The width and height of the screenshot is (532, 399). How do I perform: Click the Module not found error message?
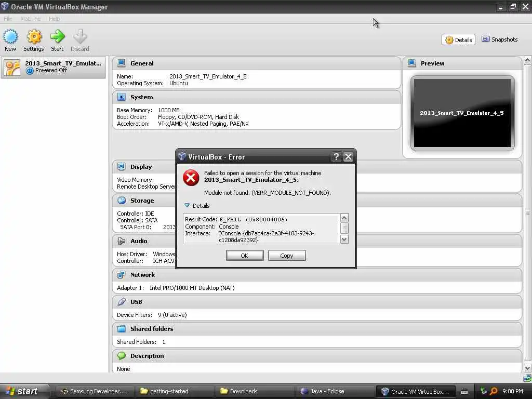[x=268, y=193]
